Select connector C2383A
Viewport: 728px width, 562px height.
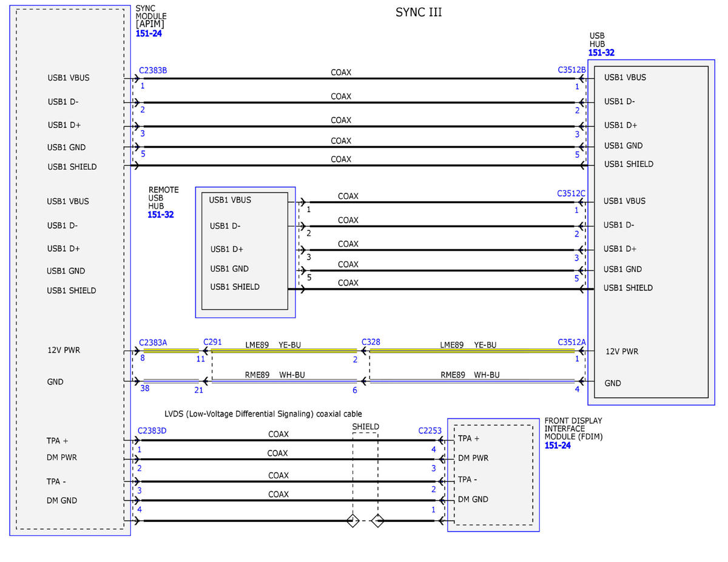[153, 343]
